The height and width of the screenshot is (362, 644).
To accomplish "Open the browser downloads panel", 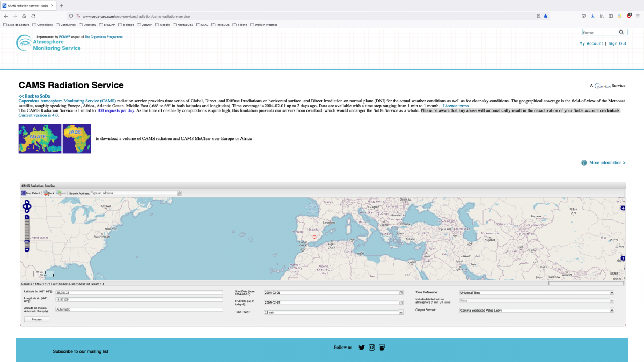I will point(592,16).
